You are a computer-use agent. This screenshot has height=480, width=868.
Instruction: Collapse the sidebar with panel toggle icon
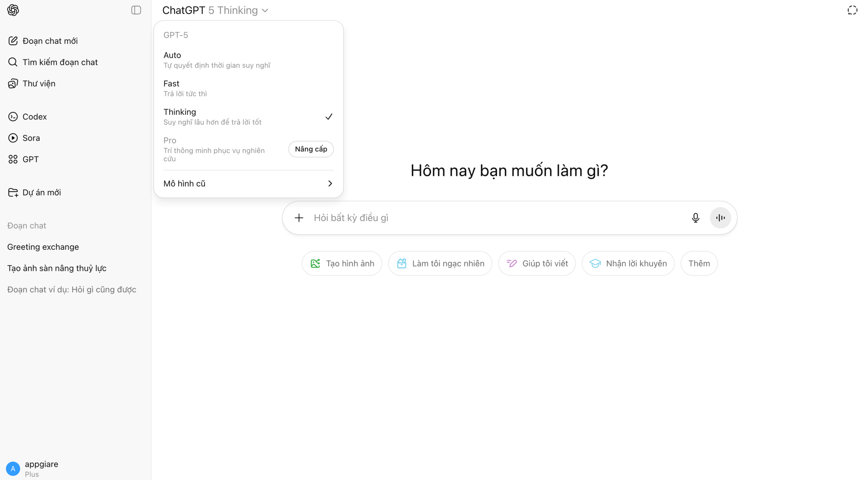(x=136, y=10)
